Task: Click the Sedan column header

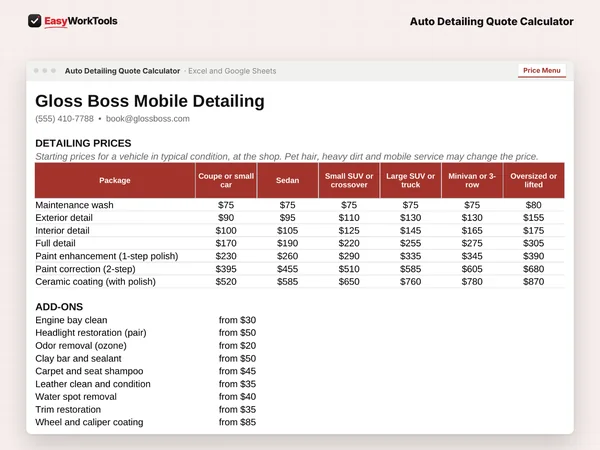Action: point(287,180)
